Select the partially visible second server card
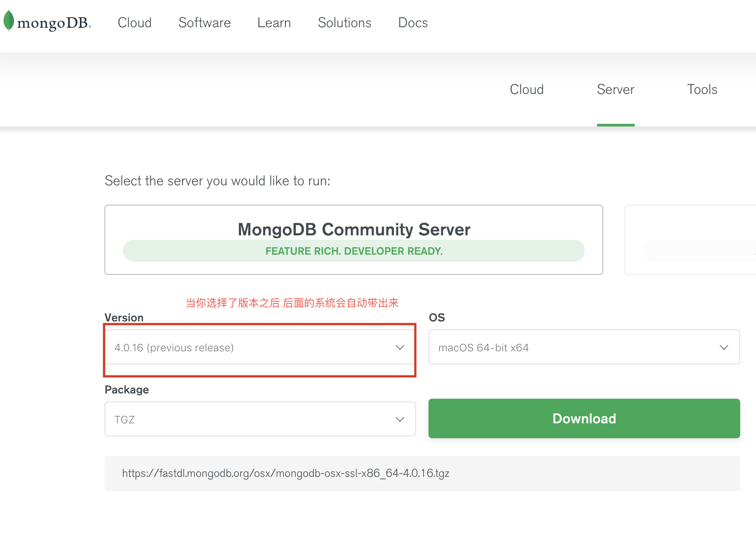 click(x=690, y=240)
